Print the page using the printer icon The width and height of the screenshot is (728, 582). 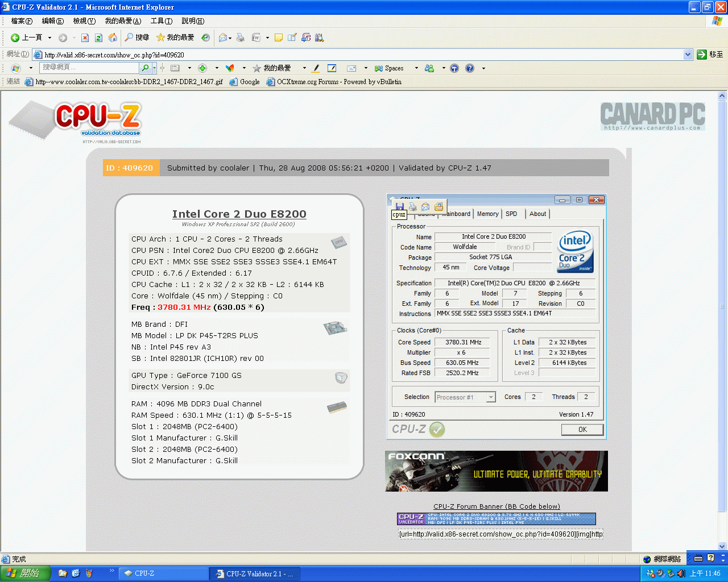[241, 38]
